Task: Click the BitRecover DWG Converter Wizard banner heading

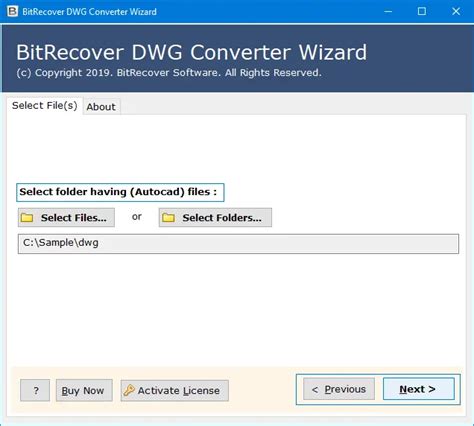Action: tap(192, 53)
